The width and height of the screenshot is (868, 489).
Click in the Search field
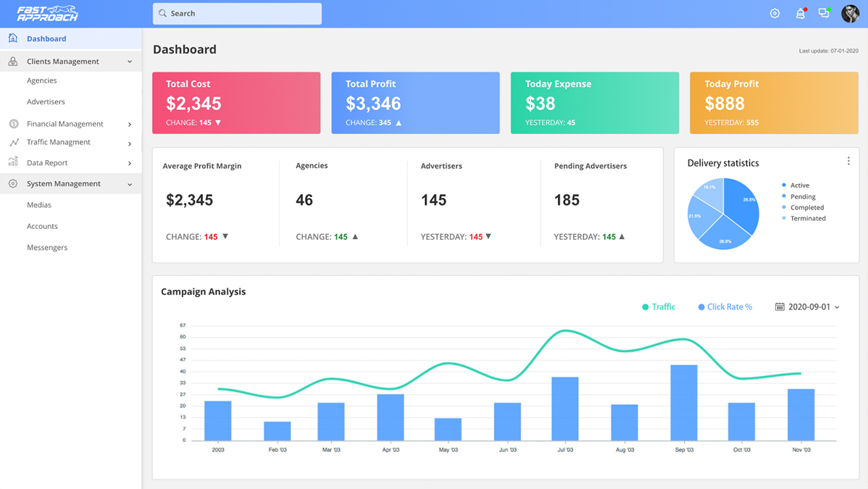pos(237,14)
